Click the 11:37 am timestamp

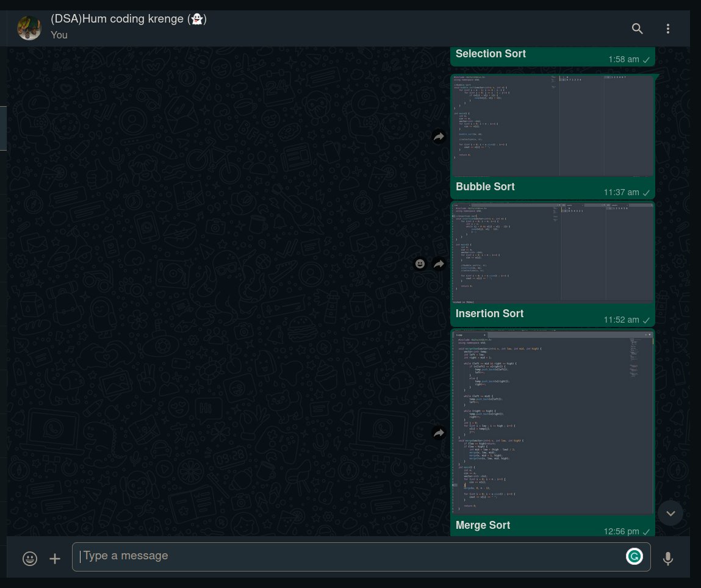tap(622, 193)
